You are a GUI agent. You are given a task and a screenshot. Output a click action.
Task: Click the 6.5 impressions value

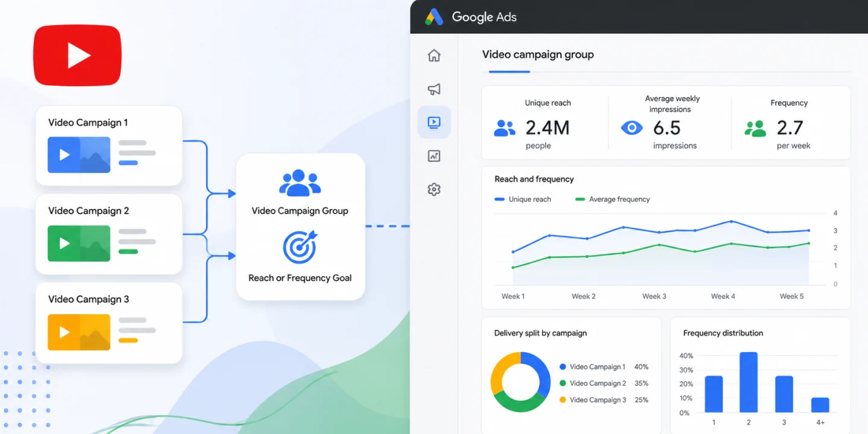point(667,128)
